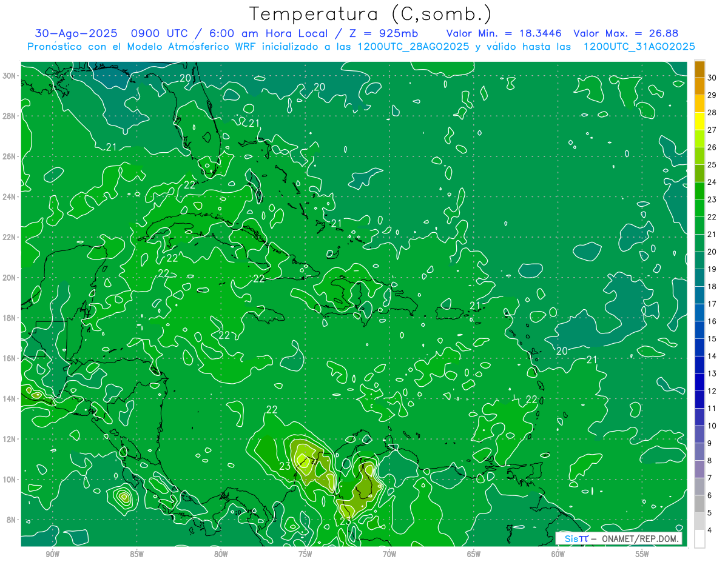
Task: Click colorbar label "12"
Action: (x=712, y=391)
